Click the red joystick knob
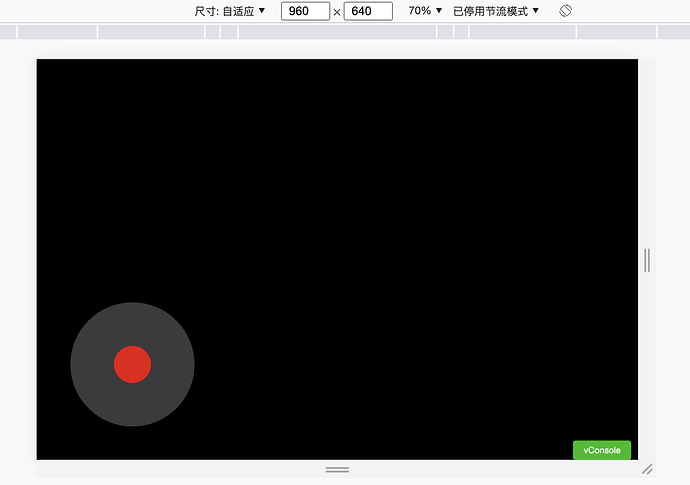Screen dimensions: 690x485 132,364
